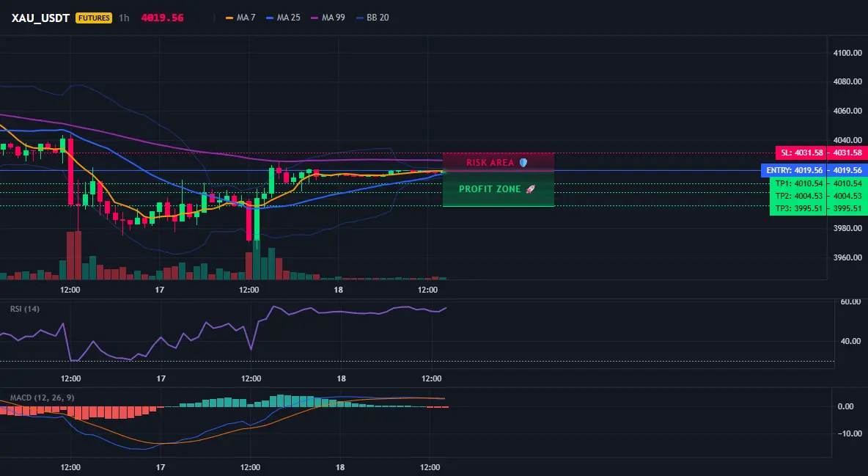This screenshot has height=476, width=868.
Task: Click the 18 date label under RSI panel
Action: pyautogui.click(x=341, y=378)
